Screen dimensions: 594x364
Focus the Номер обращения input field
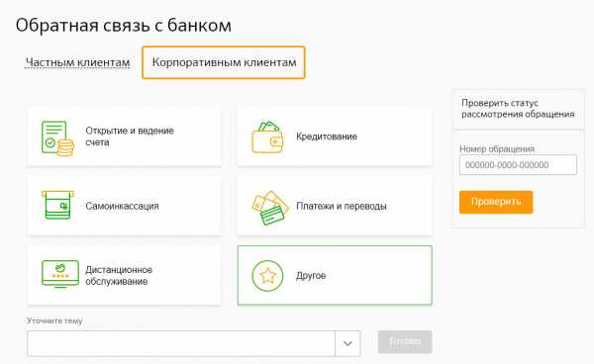tap(518, 165)
